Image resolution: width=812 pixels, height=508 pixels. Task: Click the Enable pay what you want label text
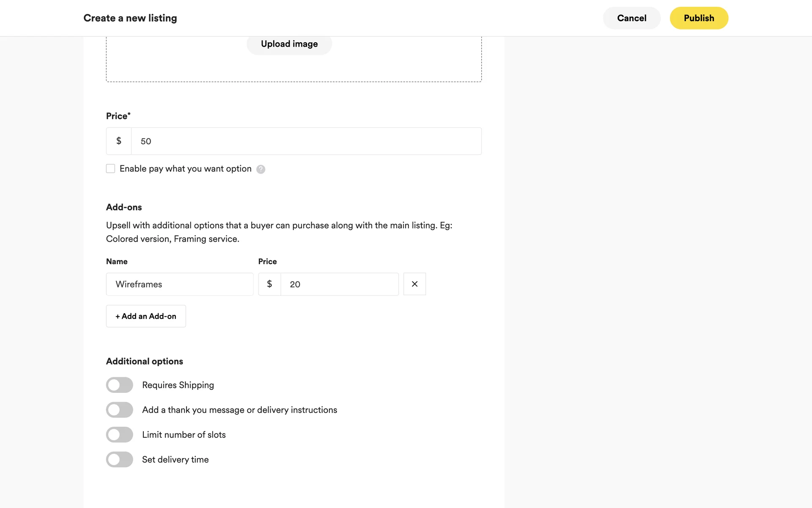(185, 169)
